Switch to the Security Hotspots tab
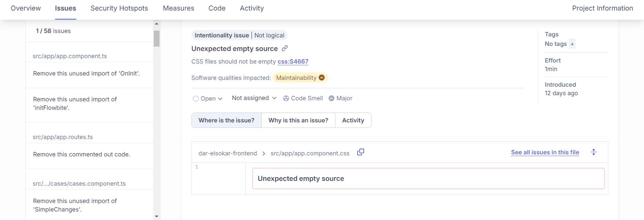 coord(119,8)
